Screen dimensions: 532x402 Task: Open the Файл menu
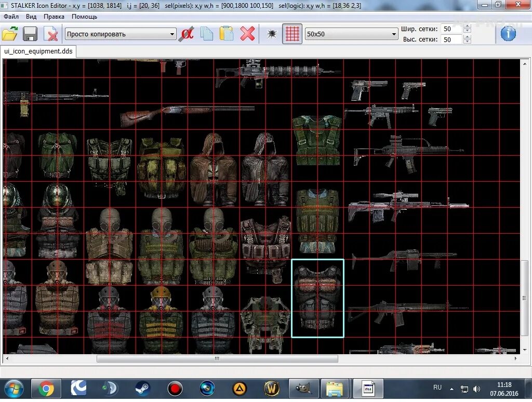click(x=11, y=16)
